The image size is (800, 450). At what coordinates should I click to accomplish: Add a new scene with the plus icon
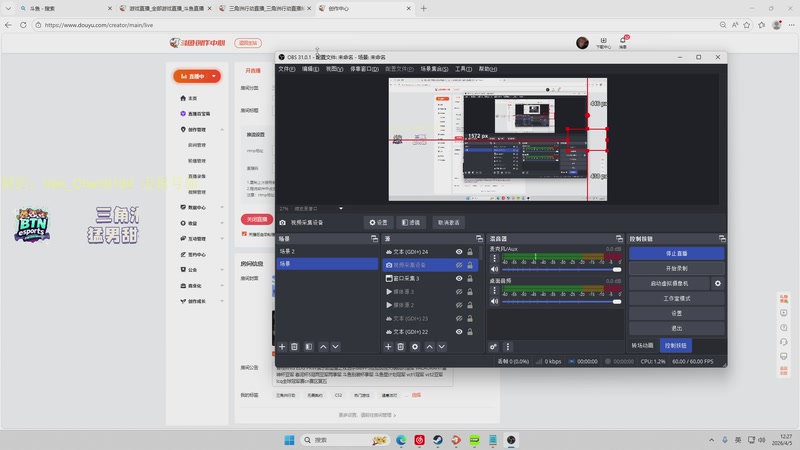pyautogui.click(x=282, y=346)
